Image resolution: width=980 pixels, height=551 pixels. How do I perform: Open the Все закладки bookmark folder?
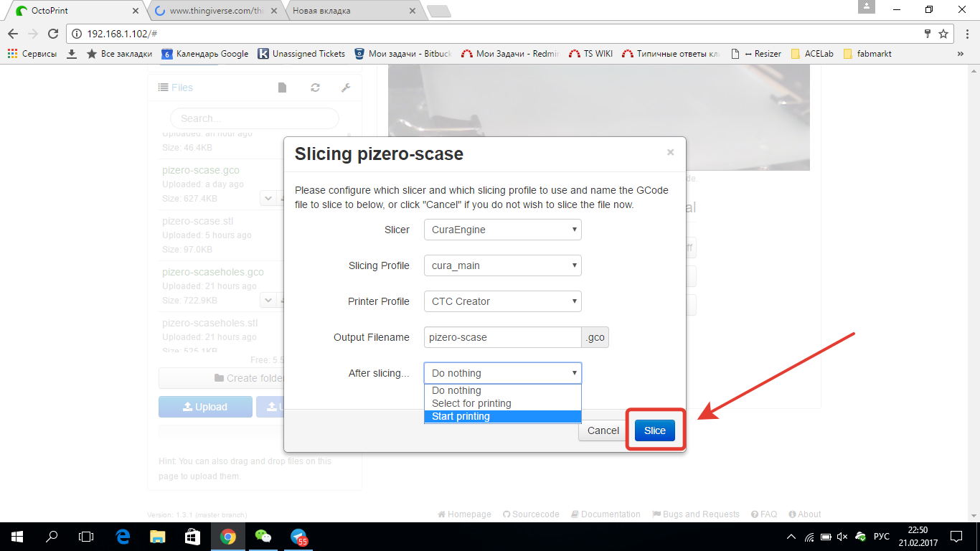[x=119, y=54]
